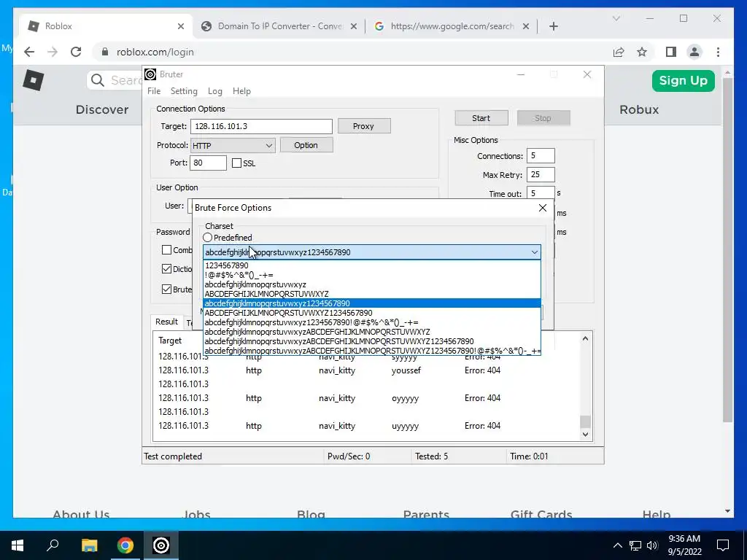Close the Google search tab

525,26
